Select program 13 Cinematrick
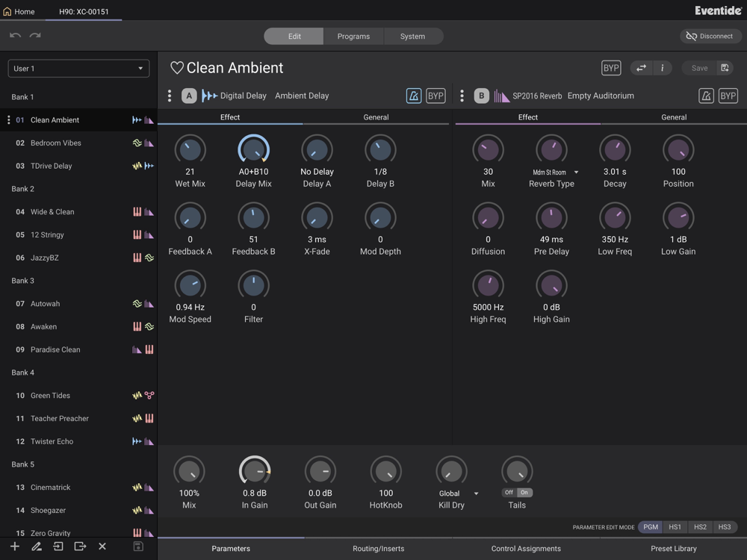747x560 pixels. pos(78,487)
